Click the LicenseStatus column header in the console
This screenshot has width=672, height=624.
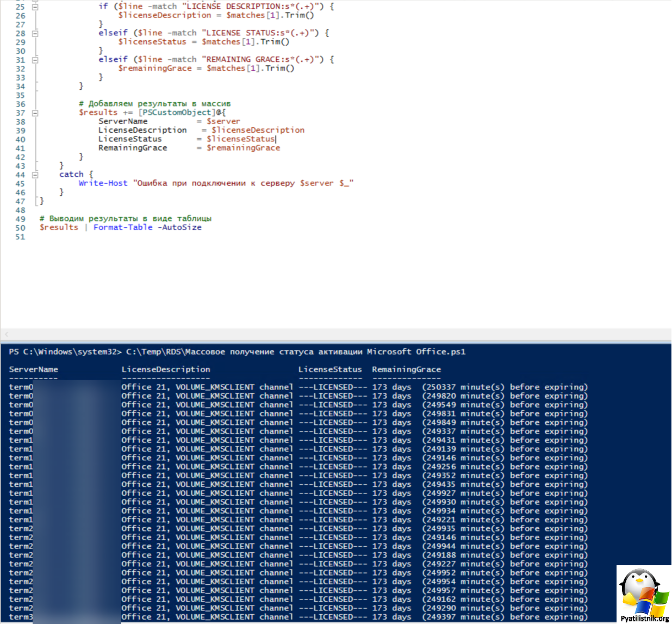[x=330, y=369]
